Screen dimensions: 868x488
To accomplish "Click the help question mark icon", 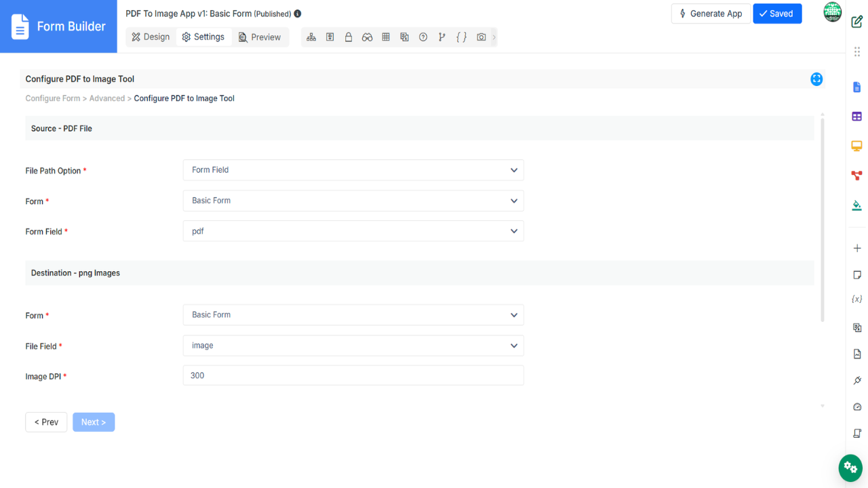I will pyautogui.click(x=423, y=37).
